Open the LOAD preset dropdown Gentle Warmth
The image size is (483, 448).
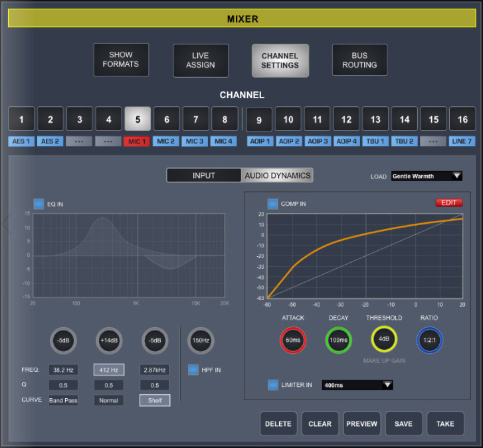[x=427, y=176]
